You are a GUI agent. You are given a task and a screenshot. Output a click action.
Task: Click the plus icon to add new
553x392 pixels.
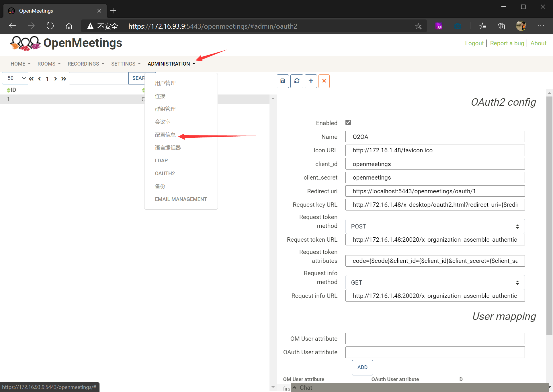tap(311, 81)
